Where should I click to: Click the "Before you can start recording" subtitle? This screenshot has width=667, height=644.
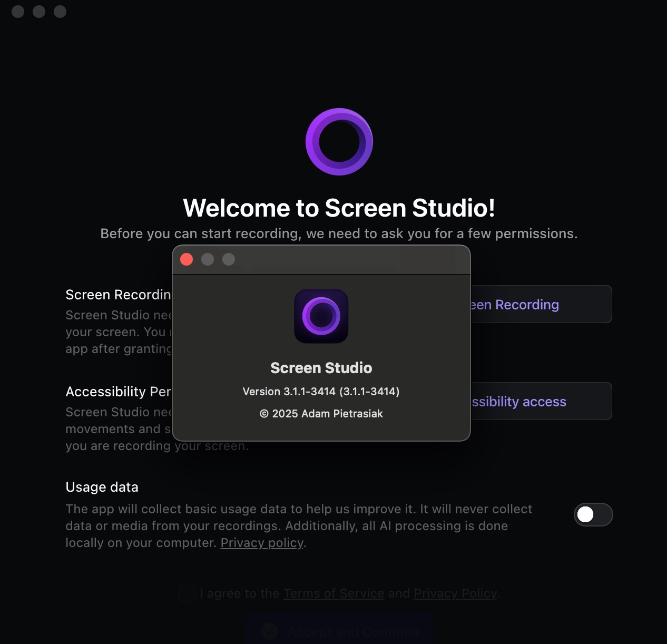pos(339,233)
